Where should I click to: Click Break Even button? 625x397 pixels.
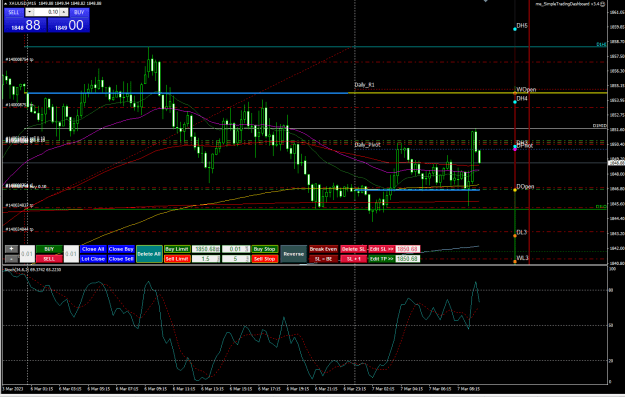pos(323,249)
